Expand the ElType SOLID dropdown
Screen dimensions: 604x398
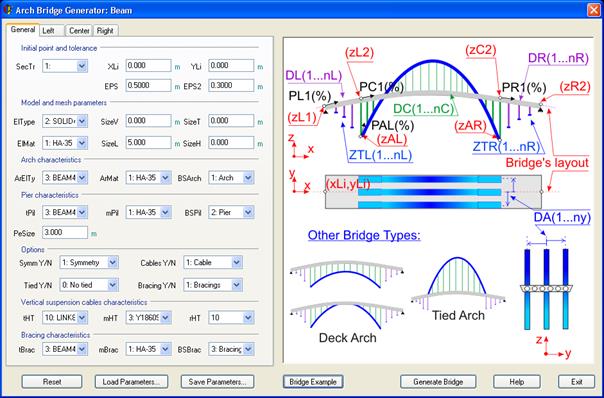click(x=65, y=121)
